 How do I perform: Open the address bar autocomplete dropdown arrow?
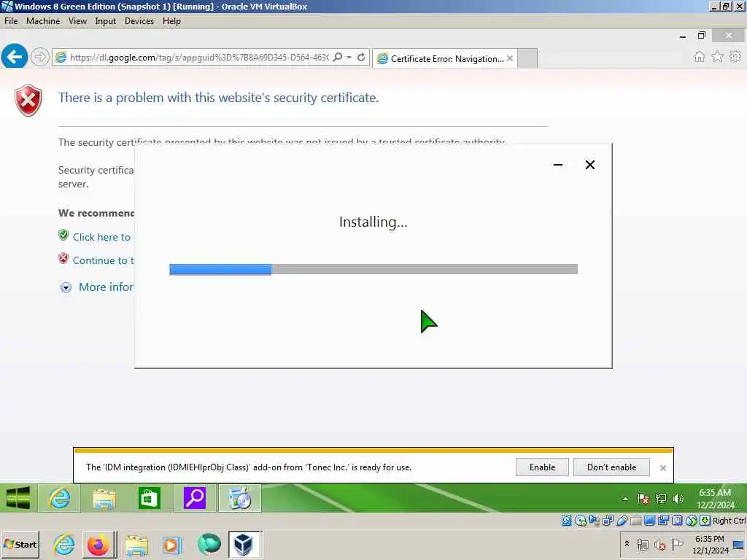(349, 57)
